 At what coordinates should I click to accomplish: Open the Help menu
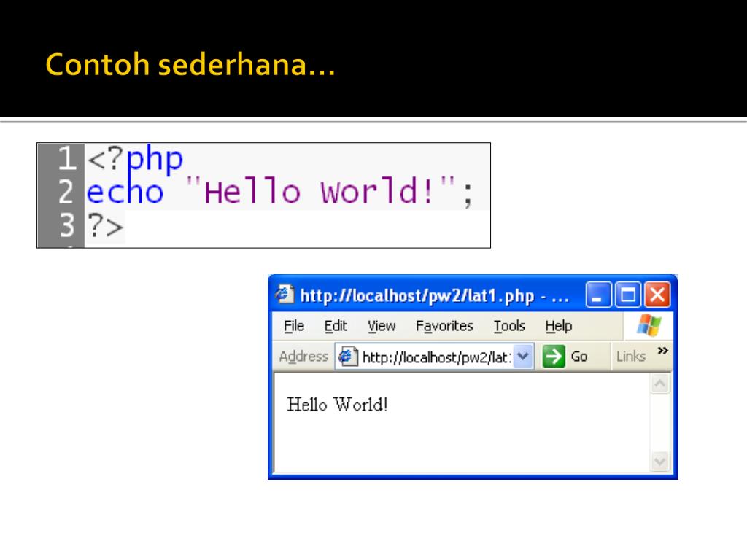tap(558, 326)
